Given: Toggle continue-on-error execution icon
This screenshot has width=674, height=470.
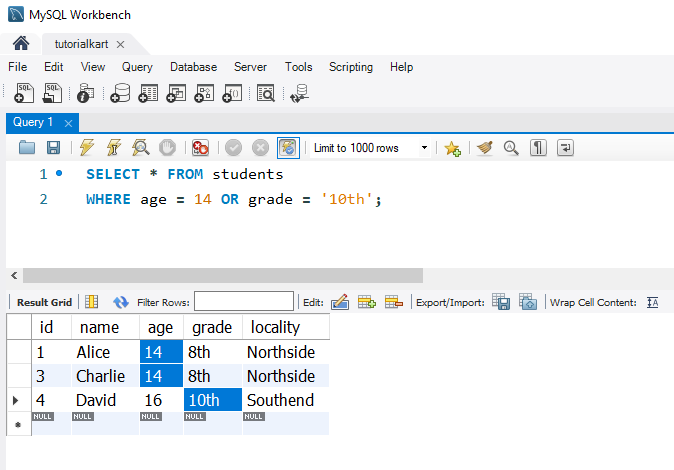Looking at the screenshot, I should [200, 147].
